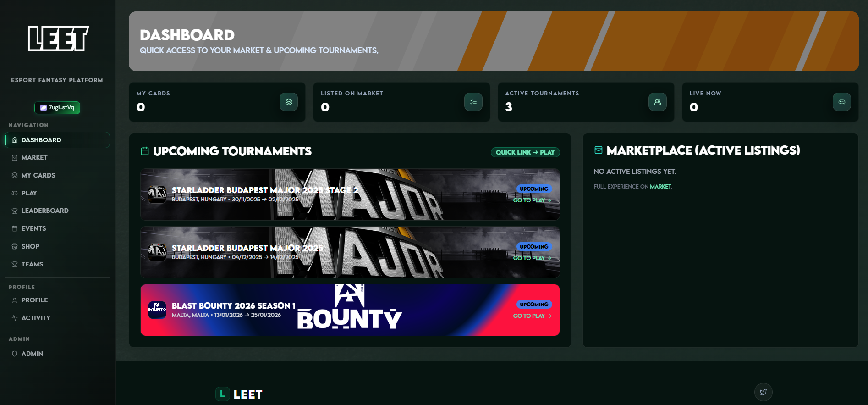
Task: Click the Leaderboard trophy icon
Action: click(x=15, y=211)
